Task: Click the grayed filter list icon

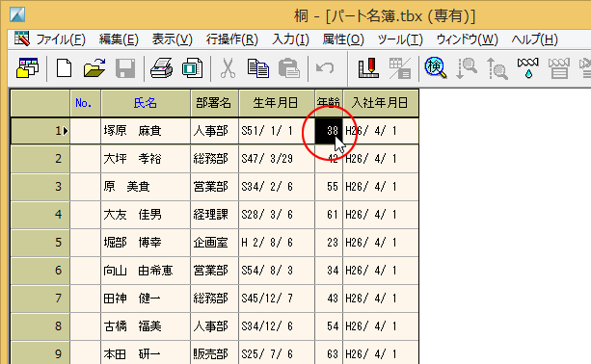Action: click(x=558, y=68)
